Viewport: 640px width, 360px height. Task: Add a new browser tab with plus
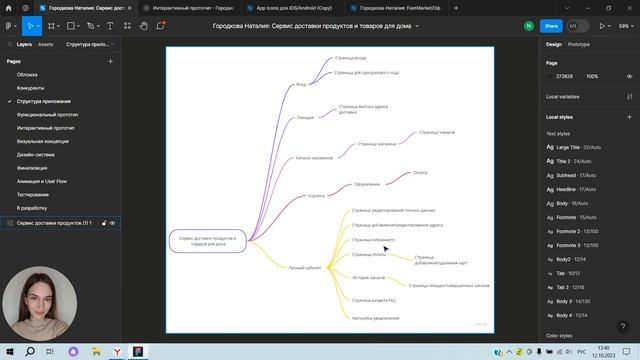point(456,8)
